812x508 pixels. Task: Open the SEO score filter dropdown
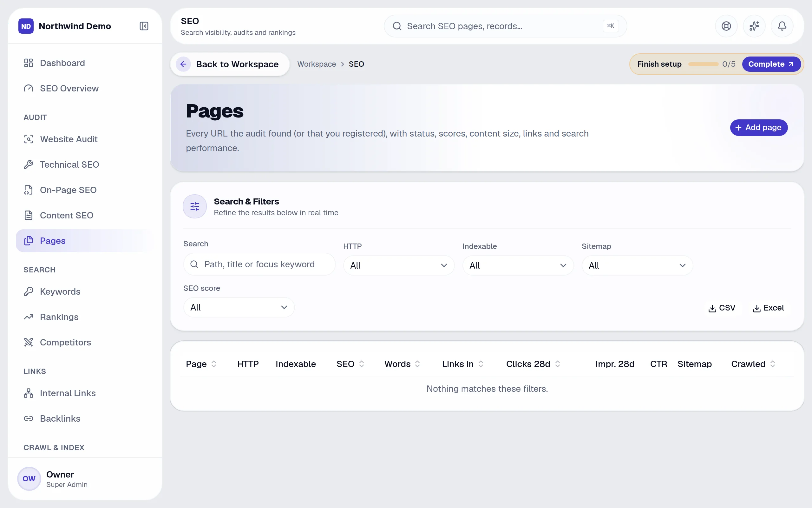tap(239, 307)
